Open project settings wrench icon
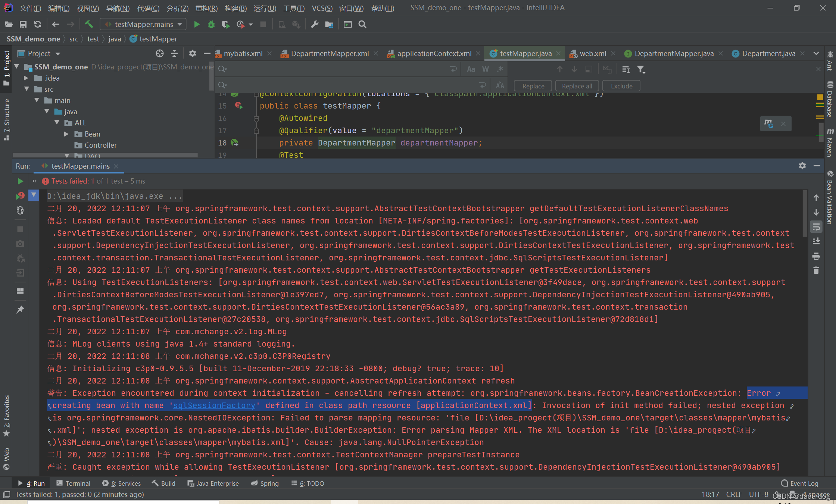This screenshot has width=836, height=504. point(315,24)
